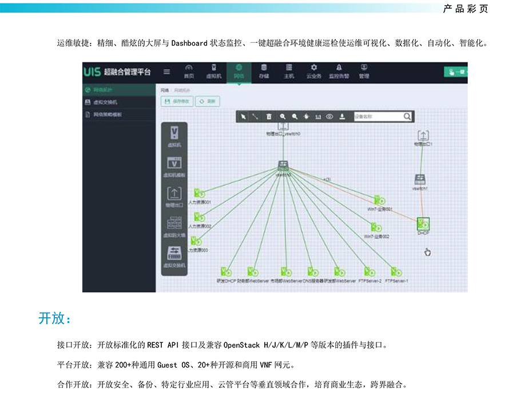Click the green user button at top right
Screen dimensions: 532x396
coord(456,72)
